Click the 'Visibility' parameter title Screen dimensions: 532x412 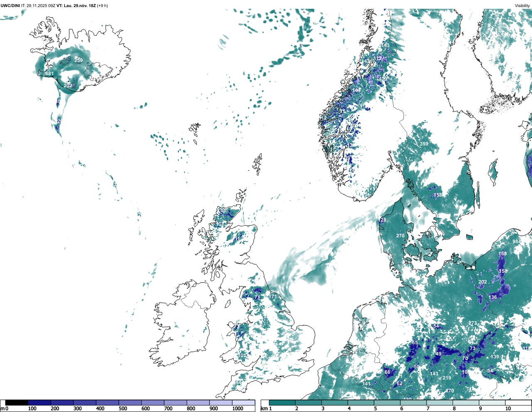[x=522, y=5]
